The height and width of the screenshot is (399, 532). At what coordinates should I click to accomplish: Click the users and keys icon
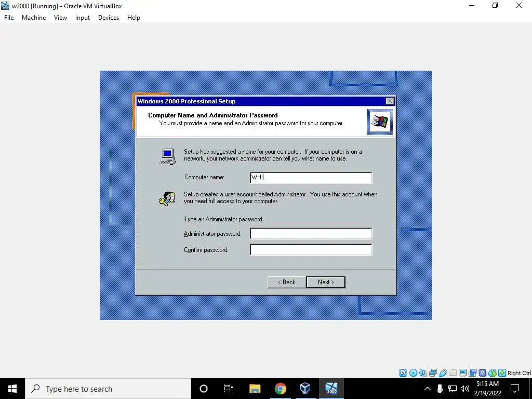click(167, 199)
